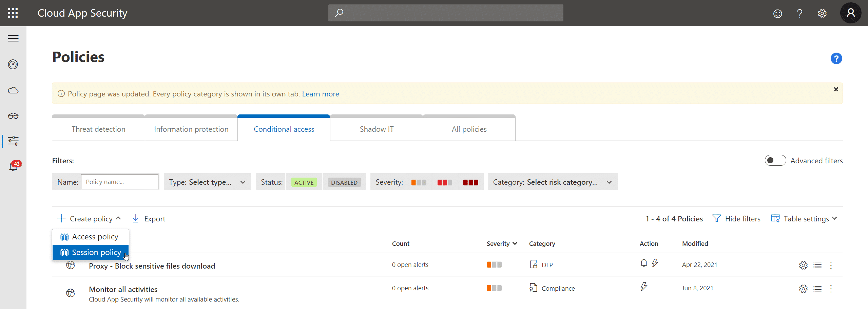Open more options for Proxy policy row
The image size is (868, 309).
(x=831, y=265)
